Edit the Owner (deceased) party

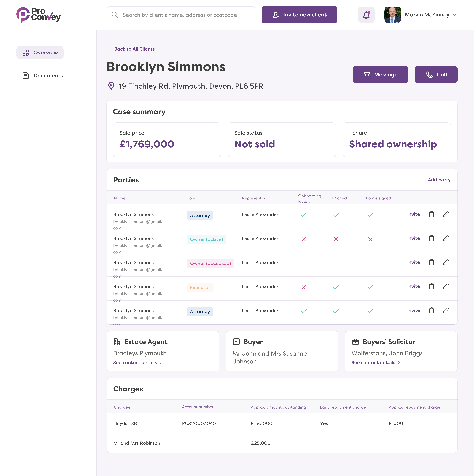pyautogui.click(x=446, y=262)
